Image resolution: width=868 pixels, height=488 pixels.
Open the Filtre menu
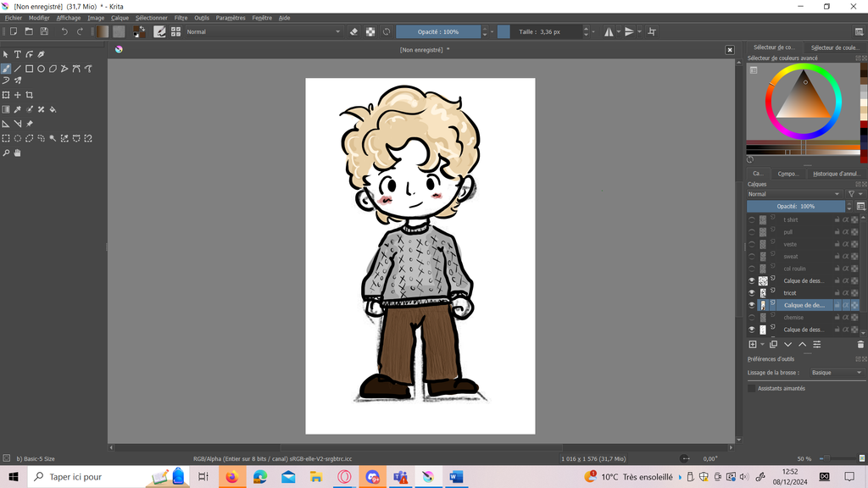point(181,18)
